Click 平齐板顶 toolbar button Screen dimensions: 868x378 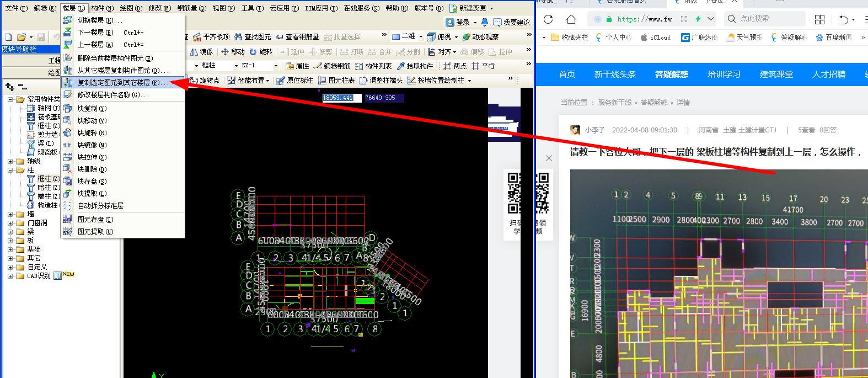pyautogui.click(x=211, y=37)
